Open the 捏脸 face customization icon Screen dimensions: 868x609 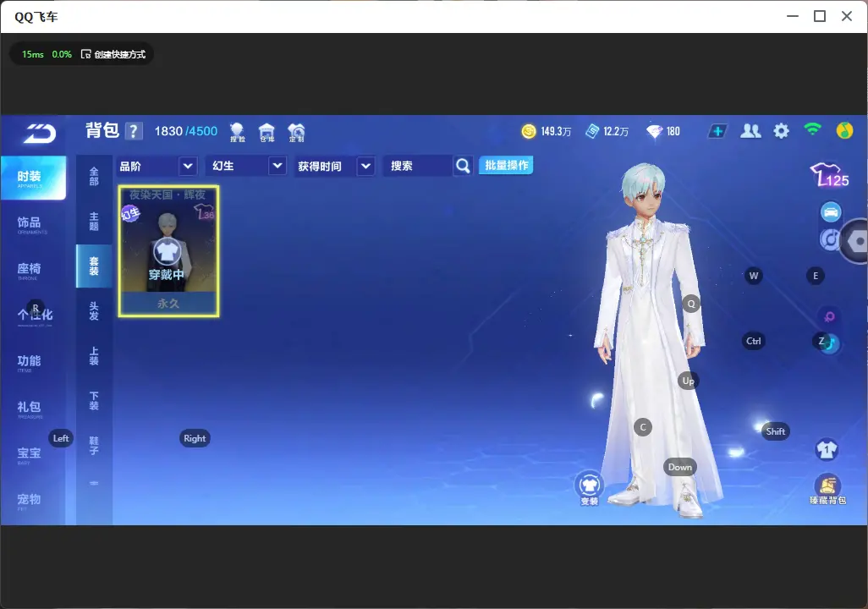pyautogui.click(x=237, y=132)
